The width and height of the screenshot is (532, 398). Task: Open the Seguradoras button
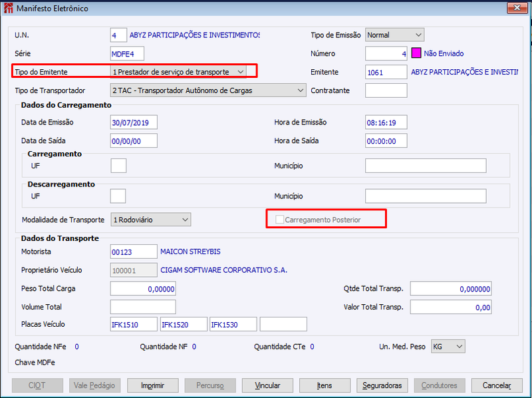(382, 385)
